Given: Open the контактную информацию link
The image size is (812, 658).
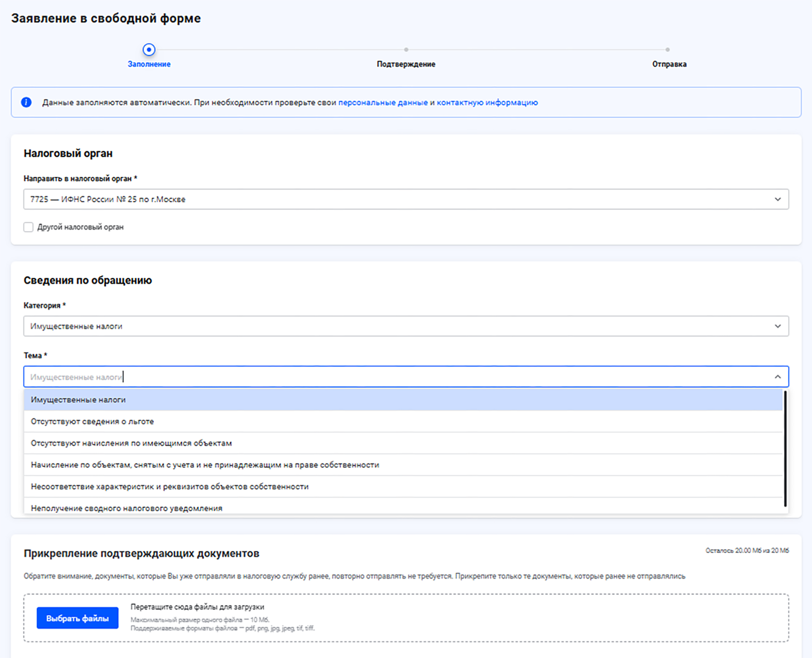Looking at the screenshot, I should click(487, 103).
